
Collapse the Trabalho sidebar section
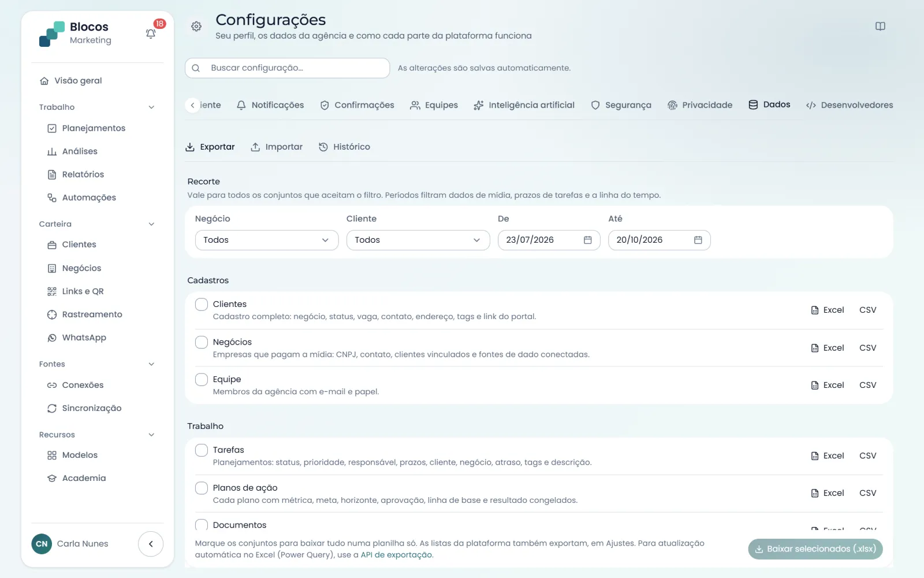coord(151,107)
